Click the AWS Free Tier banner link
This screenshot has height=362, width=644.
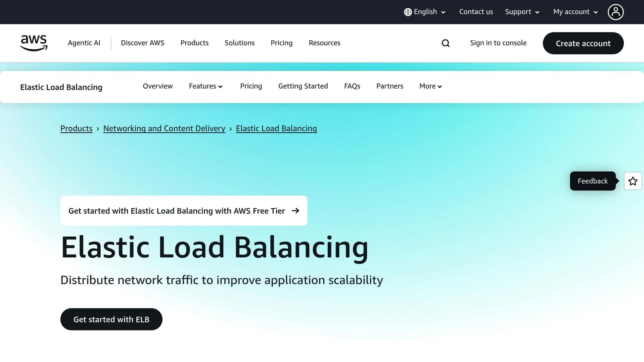click(184, 211)
